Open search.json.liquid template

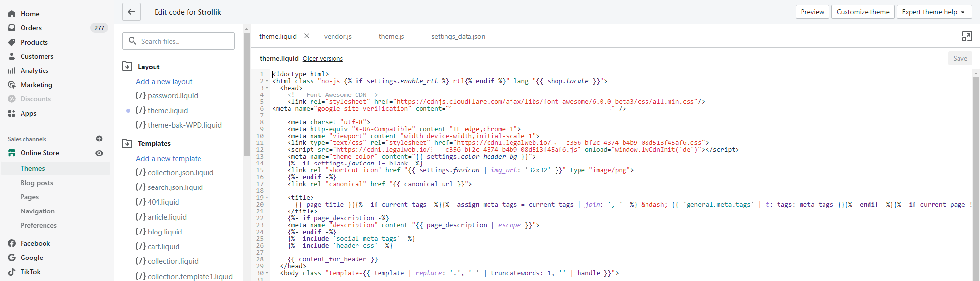pos(175,187)
